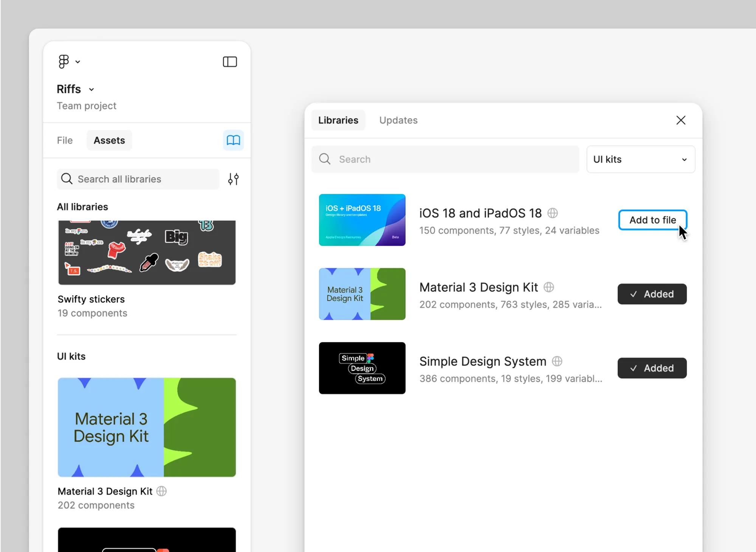Open the UI kits filter dropdown
The height and width of the screenshot is (552, 756).
click(x=640, y=159)
